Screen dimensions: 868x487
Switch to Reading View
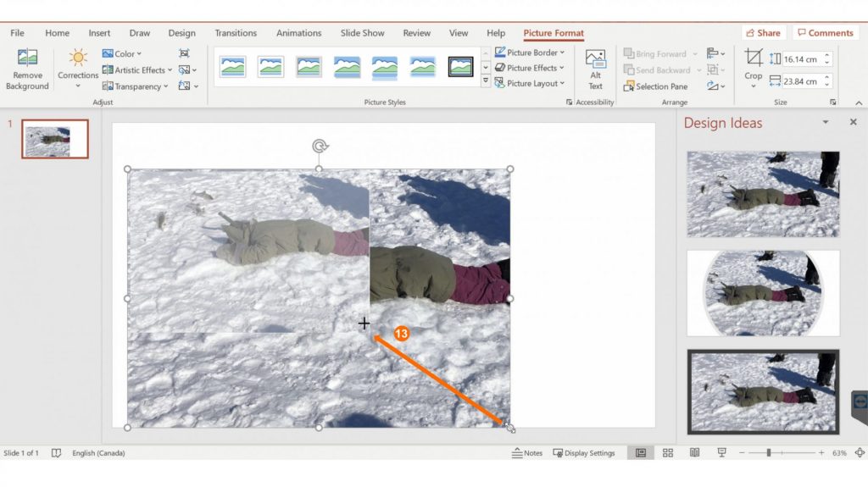[x=694, y=453]
